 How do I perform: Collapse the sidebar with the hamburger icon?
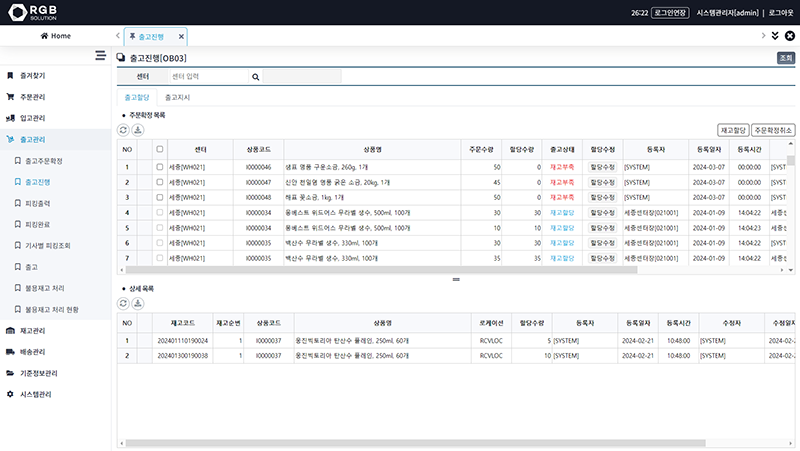[x=101, y=55]
